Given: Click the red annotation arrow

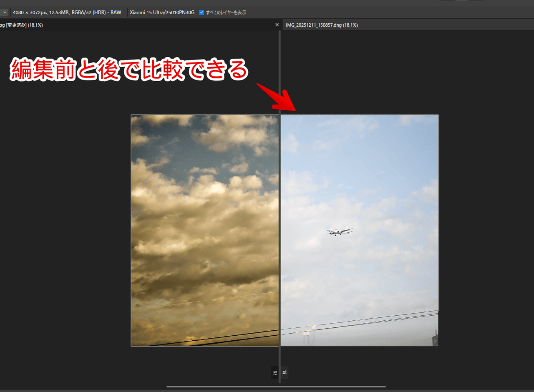Looking at the screenshot, I should coord(277,98).
